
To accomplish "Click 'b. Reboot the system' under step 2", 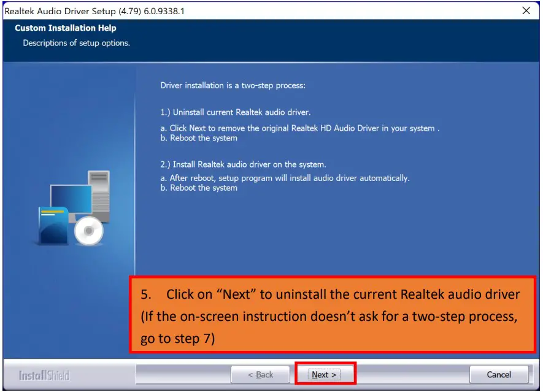I will [x=199, y=188].
